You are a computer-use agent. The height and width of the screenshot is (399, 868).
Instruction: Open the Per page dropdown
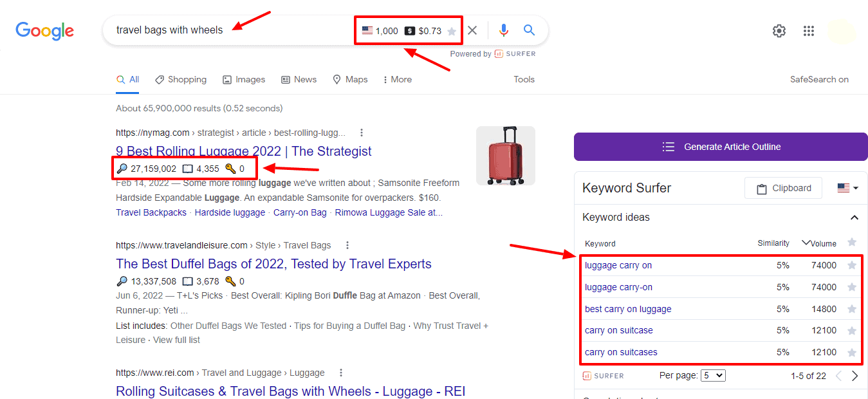(713, 375)
